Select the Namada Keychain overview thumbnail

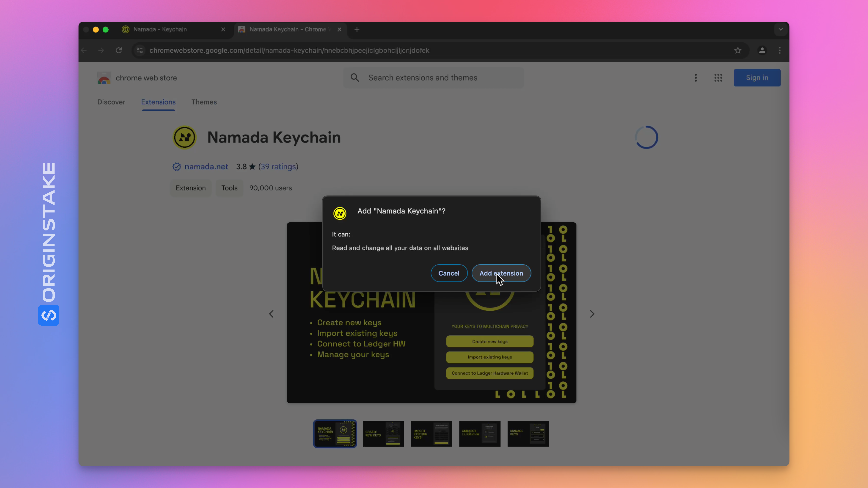pos(335,433)
